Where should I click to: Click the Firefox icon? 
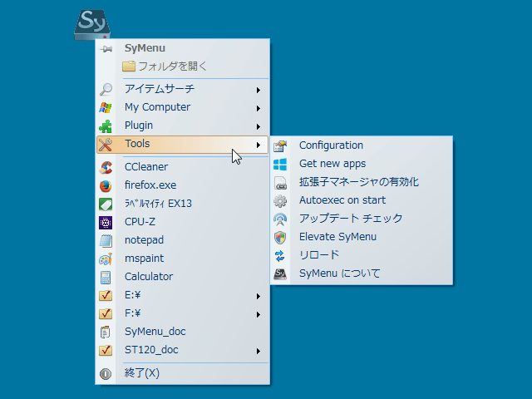(106, 186)
